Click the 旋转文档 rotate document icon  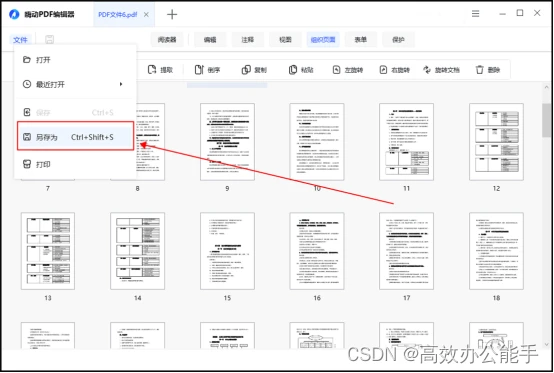click(x=427, y=70)
